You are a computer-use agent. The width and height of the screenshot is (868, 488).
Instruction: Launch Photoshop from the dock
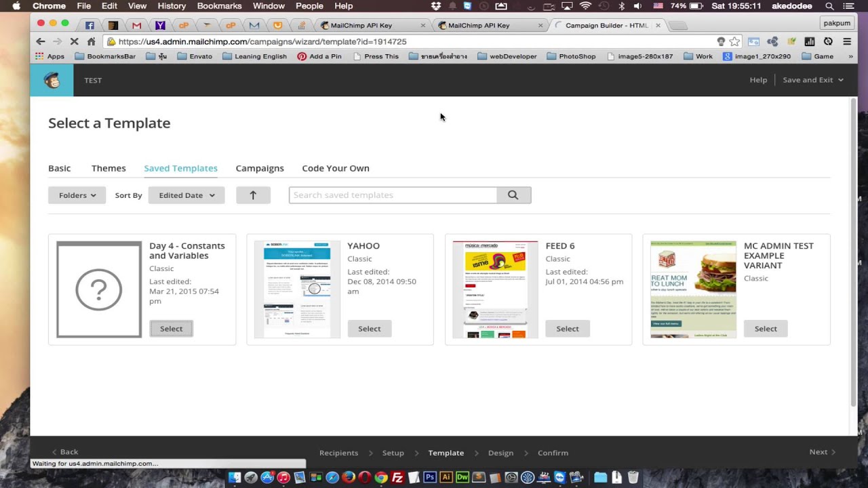coord(430,477)
